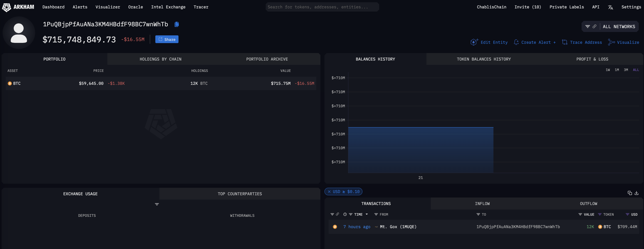Open Intel Exchange in the top navigation
Screen dimensions: 644x249
(x=168, y=7)
